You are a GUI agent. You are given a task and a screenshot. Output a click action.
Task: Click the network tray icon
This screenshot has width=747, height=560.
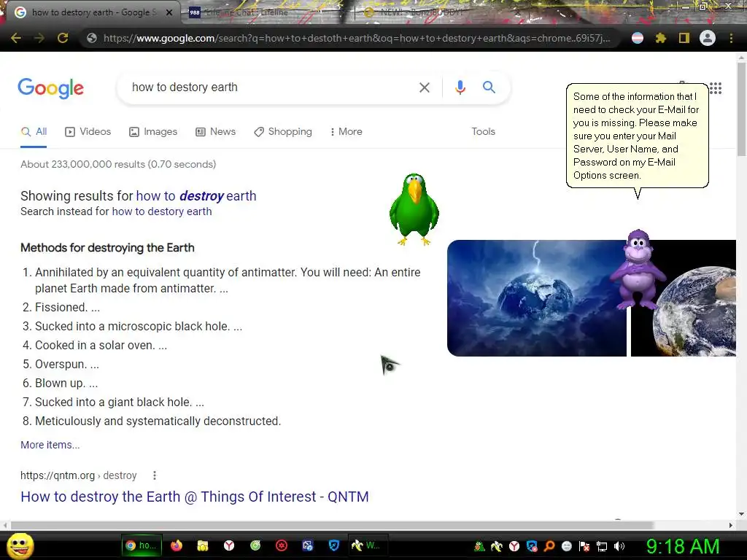[x=602, y=546]
